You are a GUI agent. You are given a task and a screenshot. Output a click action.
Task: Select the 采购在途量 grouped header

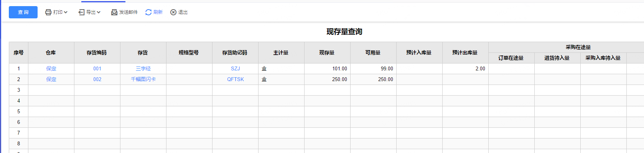point(578,47)
